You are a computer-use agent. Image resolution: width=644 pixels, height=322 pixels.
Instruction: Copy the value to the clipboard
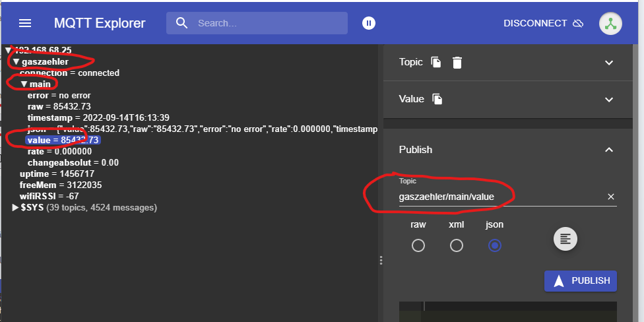437,99
